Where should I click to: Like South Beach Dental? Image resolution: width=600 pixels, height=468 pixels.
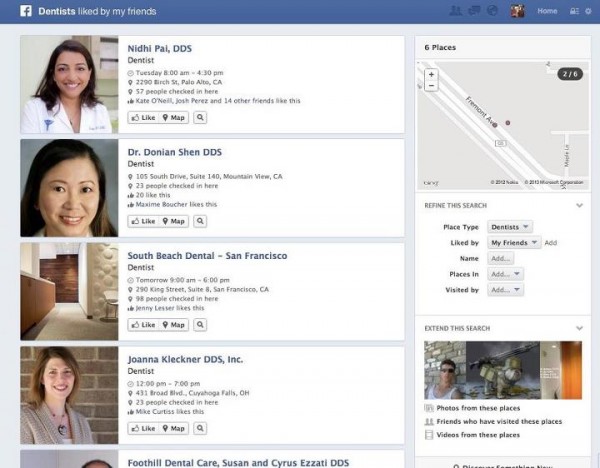[x=143, y=325]
